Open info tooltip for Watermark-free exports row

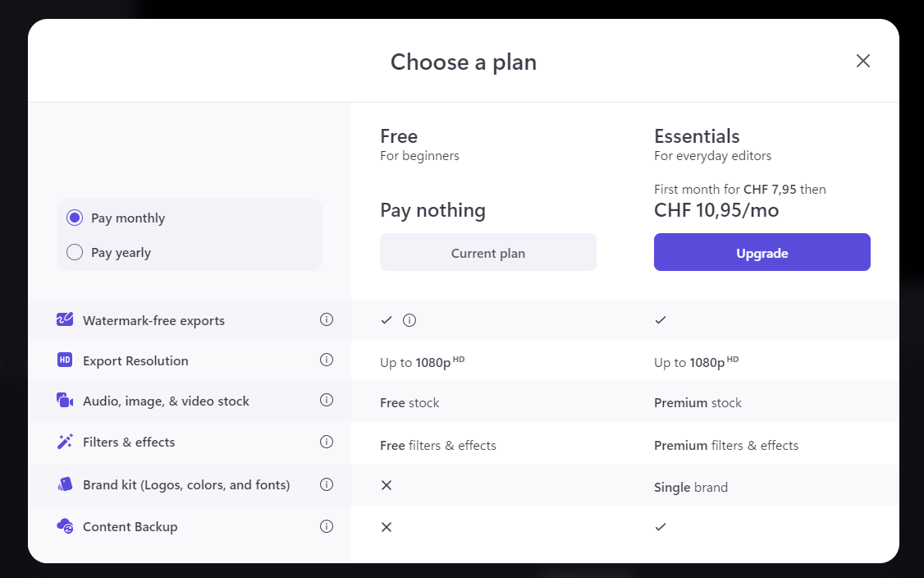[327, 319]
